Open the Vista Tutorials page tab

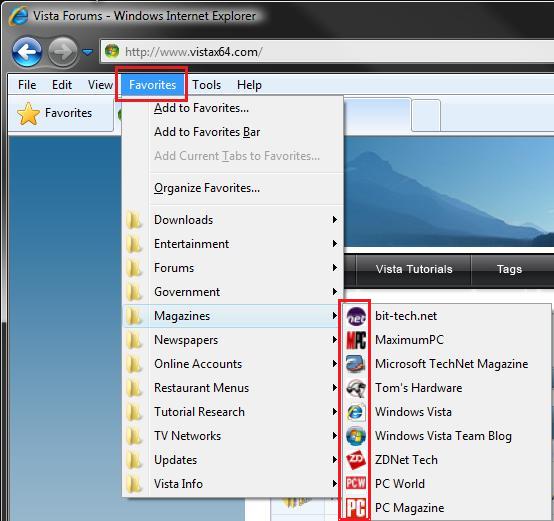pos(414,270)
